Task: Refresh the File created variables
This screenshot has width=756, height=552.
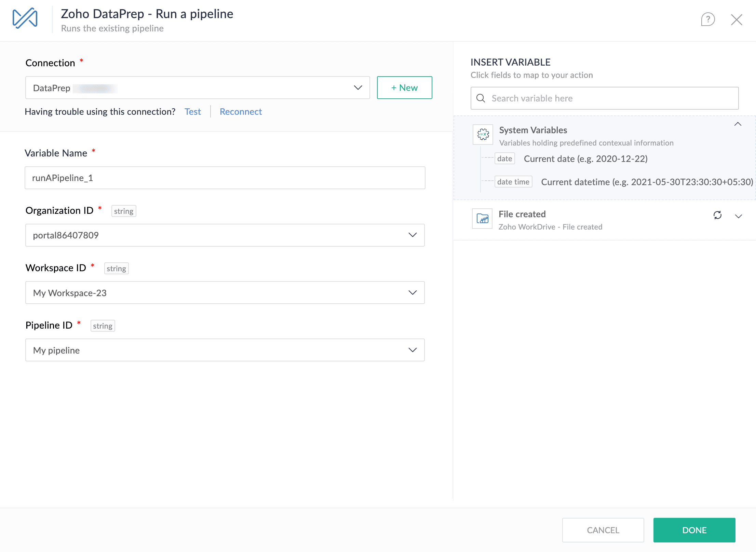Action: [717, 215]
